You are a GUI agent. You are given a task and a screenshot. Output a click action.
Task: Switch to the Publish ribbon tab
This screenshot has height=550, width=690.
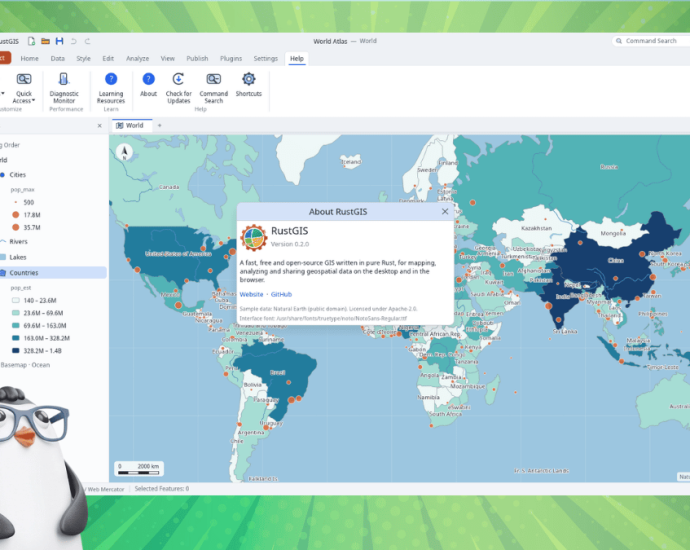tap(197, 59)
